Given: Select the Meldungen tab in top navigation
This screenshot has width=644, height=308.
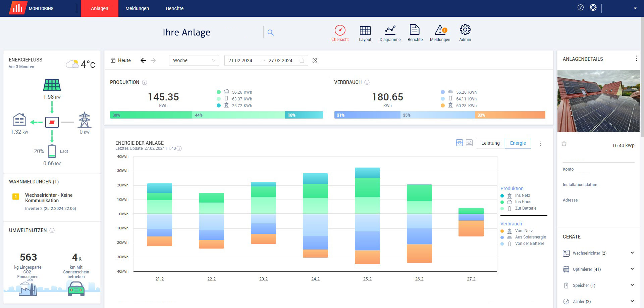Looking at the screenshot, I should coord(137,8).
